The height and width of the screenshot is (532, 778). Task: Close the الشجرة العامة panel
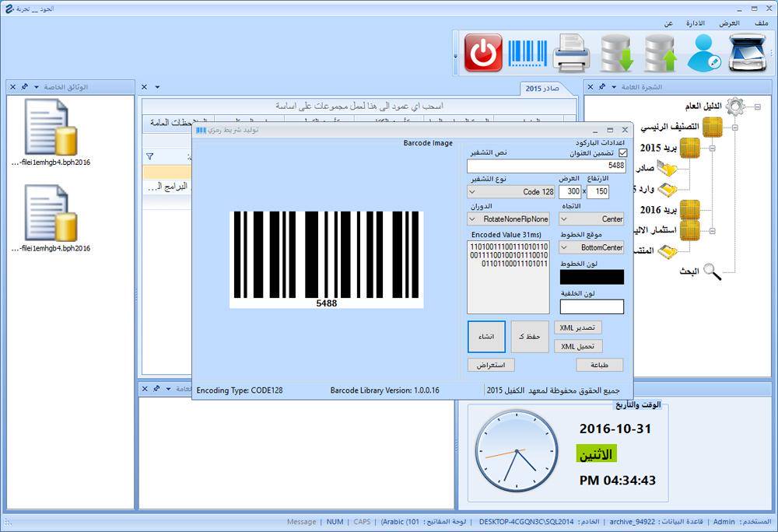pyautogui.click(x=591, y=87)
